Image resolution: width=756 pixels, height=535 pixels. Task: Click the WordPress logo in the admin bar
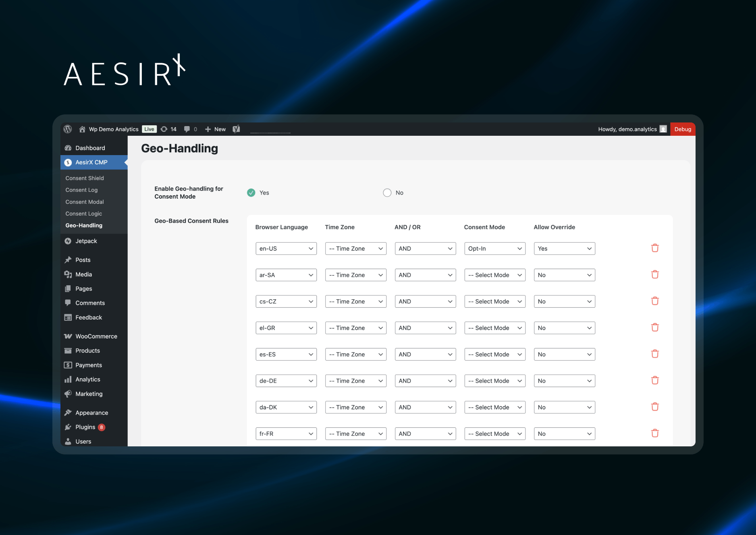[x=67, y=129]
